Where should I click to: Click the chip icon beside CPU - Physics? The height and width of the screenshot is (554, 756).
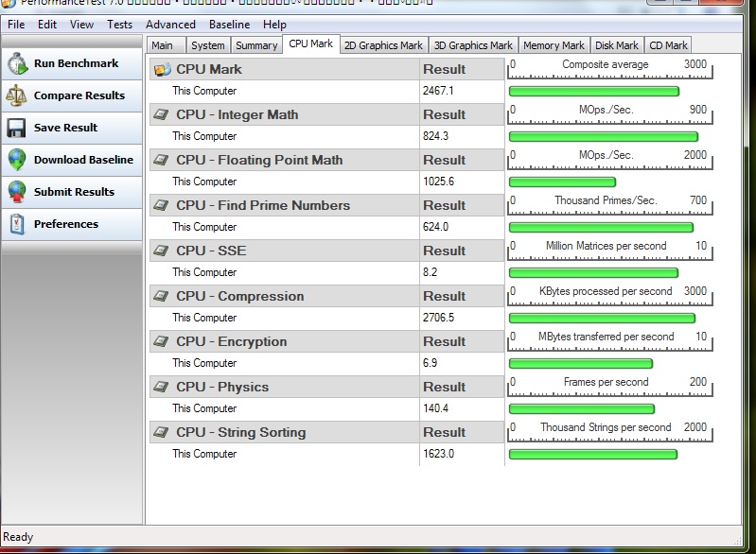click(161, 387)
